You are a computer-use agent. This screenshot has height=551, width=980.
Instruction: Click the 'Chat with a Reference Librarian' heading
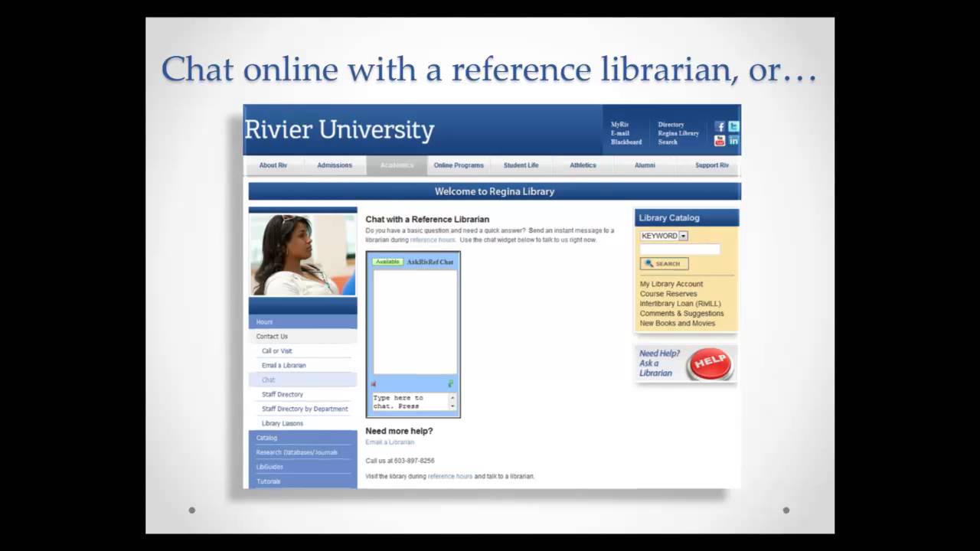click(x=427, y=220)
